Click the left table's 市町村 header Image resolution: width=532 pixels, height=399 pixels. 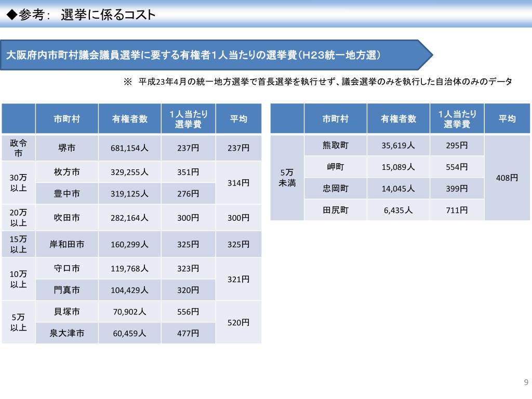point(67,119)
